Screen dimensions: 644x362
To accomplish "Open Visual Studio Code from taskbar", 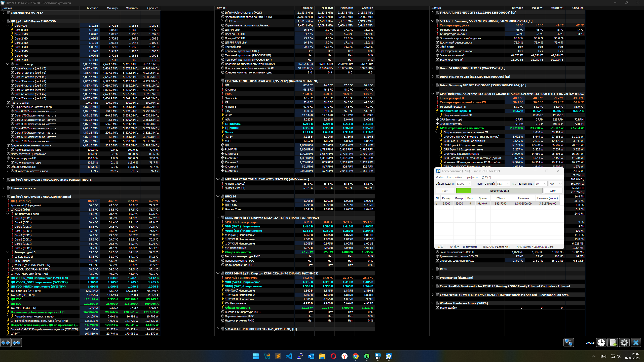I will [289, 356].
